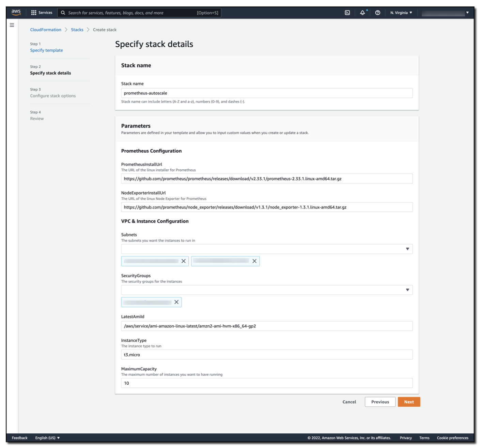Click the Next button
Viewport: 482px width, 448px height.
coord(409,402)
